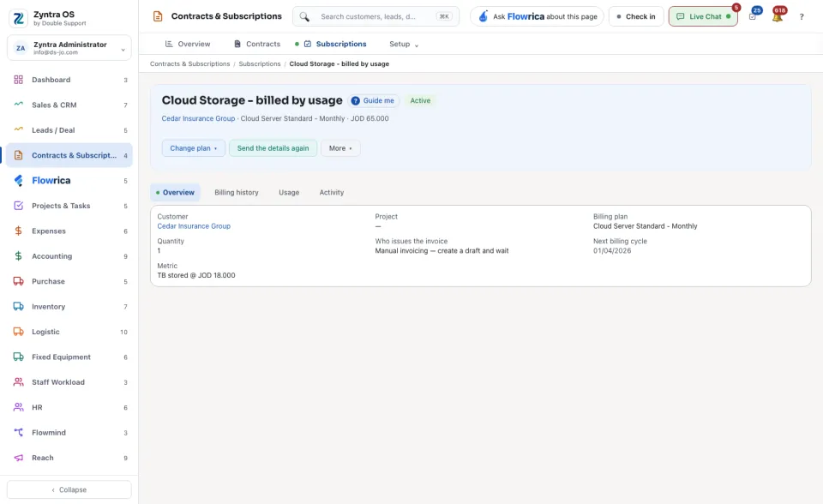The height and width of the screenshot is (504, 823).
Task: Open Projects & Tasks checkbox icon
Action: [18, 205]
